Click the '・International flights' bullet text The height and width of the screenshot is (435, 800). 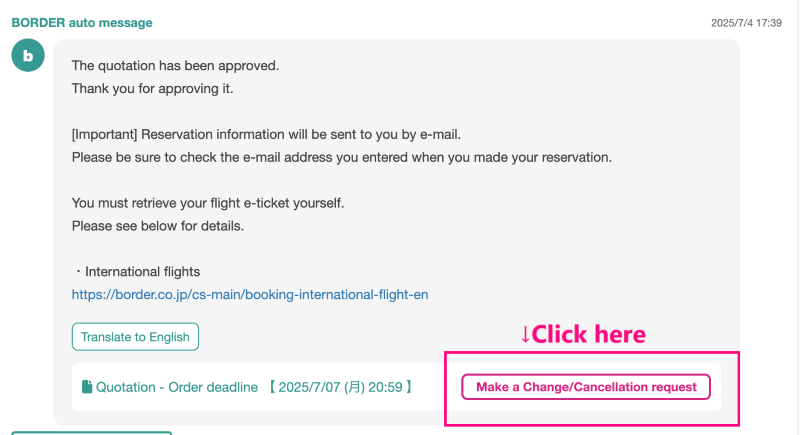(x=136, y=272)
